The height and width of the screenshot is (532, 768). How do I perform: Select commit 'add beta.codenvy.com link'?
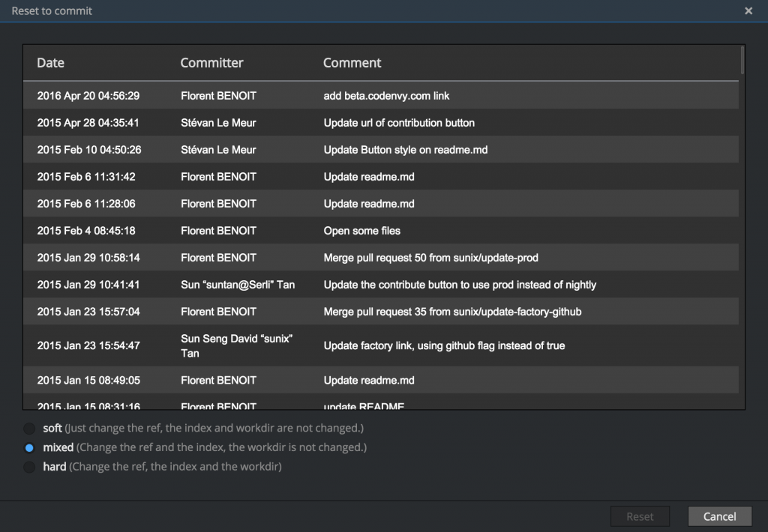pyautogui.click(x=386, y=96)
